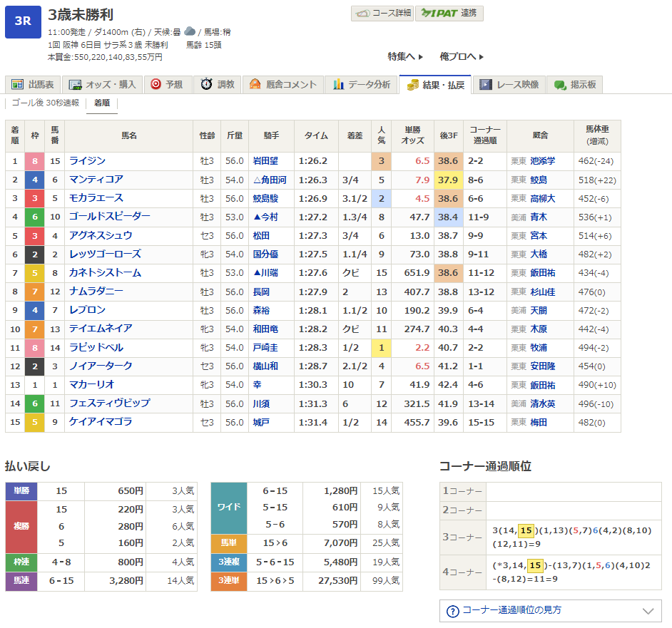Click the レース映像 video icon

tap(486, 85)
